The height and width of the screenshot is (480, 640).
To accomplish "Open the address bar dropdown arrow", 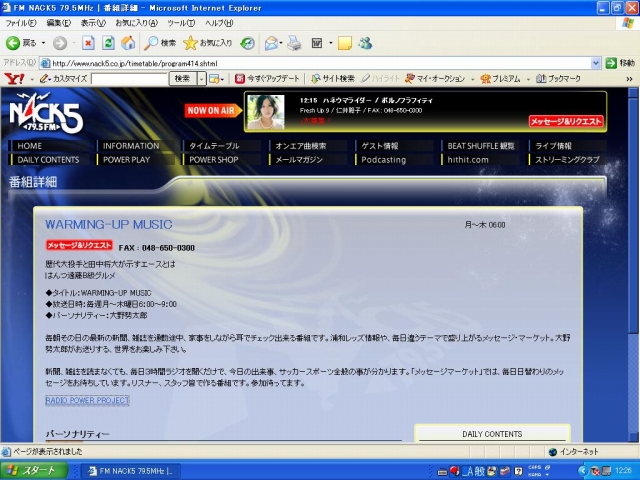I will click(596, 63).
